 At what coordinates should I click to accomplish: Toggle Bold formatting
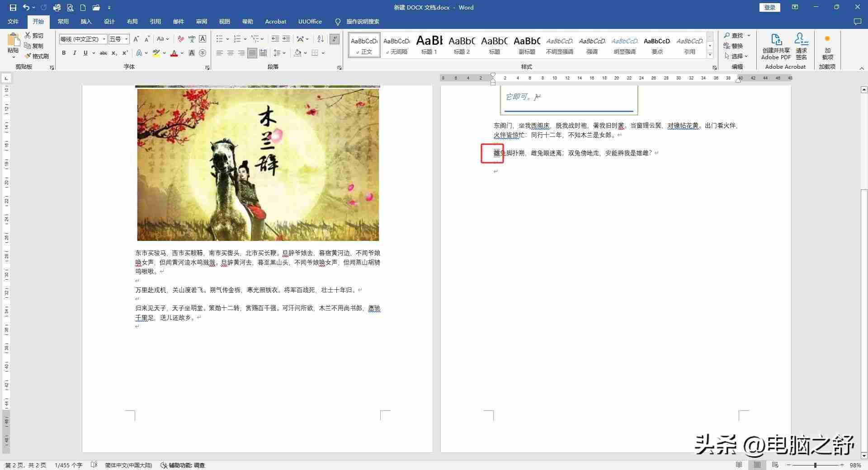pyautogui.click(x=64, y=53)
